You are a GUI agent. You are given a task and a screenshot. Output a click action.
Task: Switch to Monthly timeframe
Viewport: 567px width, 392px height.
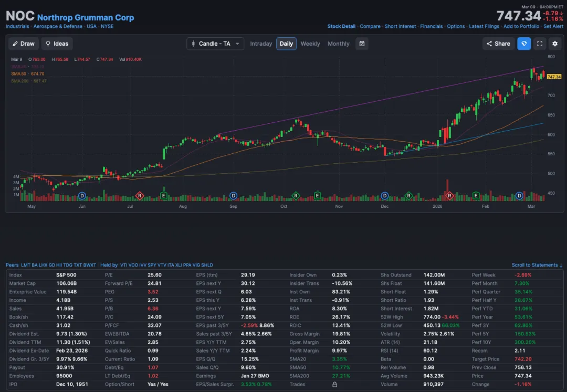click(x=339, y=44)
